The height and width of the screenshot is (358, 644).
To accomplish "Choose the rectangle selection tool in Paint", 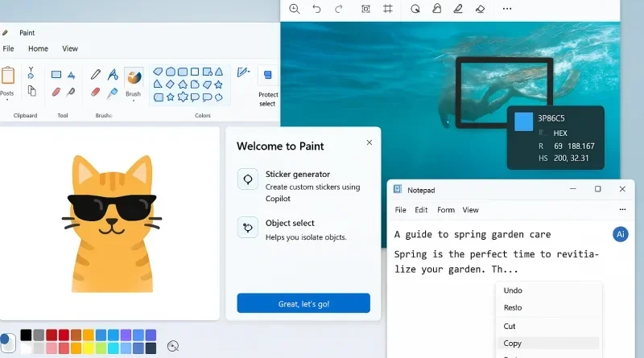I will (x=56, y=74).
